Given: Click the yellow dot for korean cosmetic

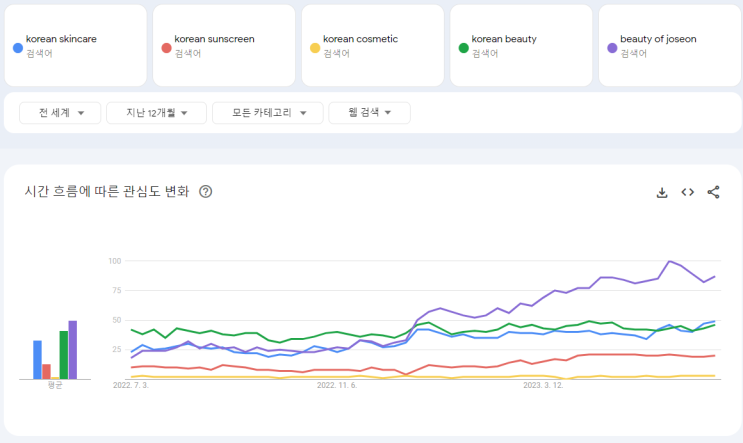Looking at the screenshot, I should 315,47.
